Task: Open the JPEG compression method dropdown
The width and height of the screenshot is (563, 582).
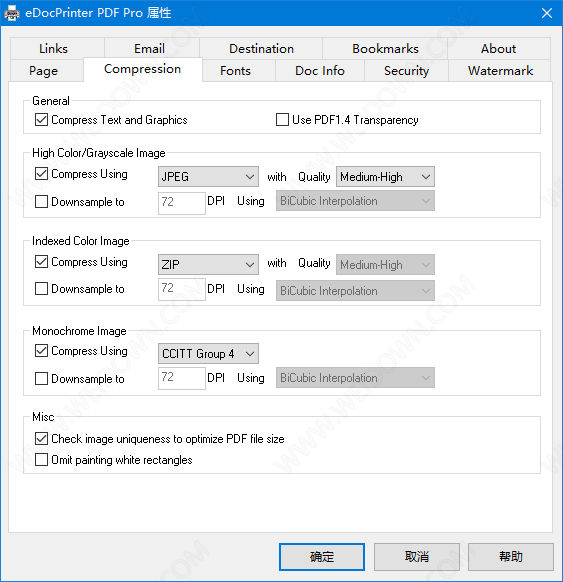Action: pyautogui.click(x=208, y=176)
